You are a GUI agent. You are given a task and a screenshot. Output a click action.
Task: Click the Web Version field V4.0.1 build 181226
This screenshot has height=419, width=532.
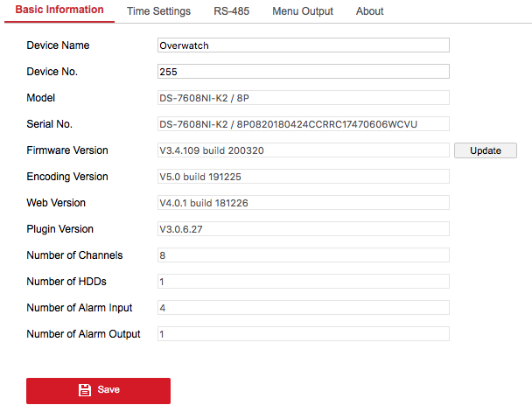(304, 203)
